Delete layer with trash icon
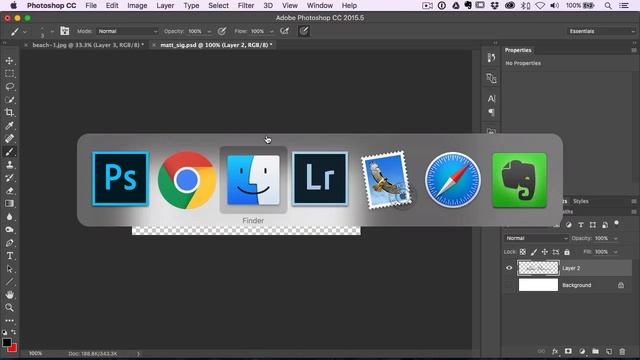The height and width of the screenshot is (360, 640). click(x=622, y=351)
